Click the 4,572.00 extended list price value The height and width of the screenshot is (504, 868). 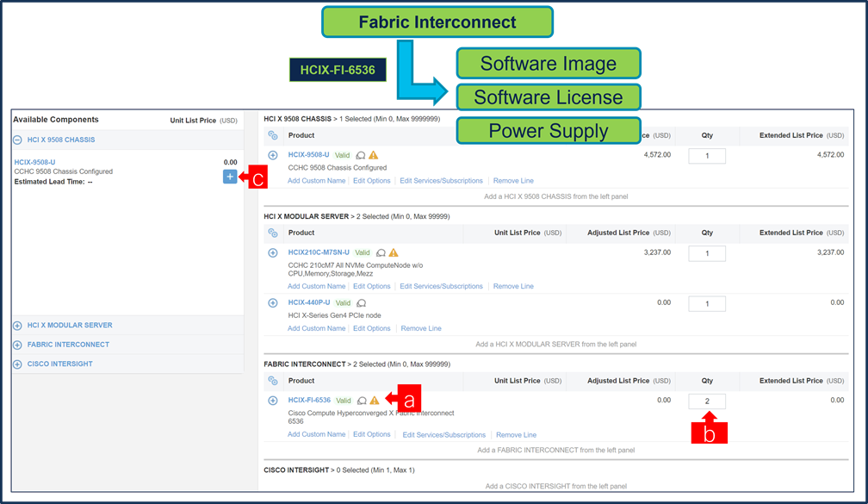click(x=830, y=155)
